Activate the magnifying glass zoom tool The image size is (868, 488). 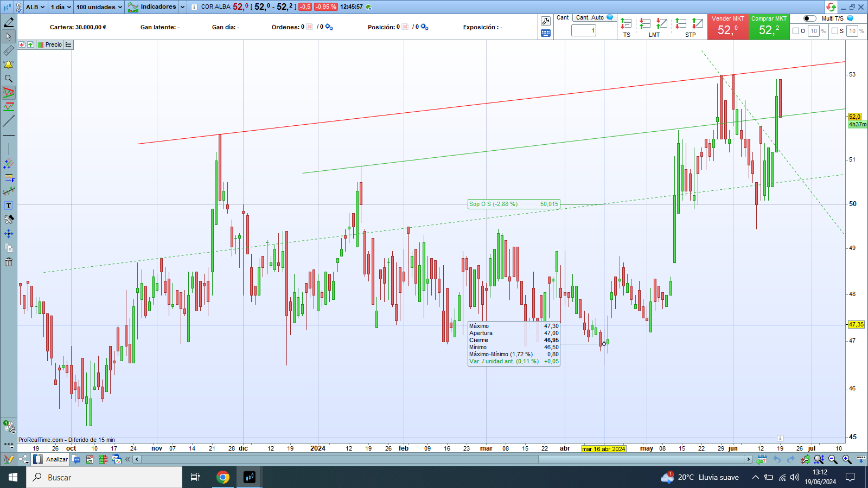pyautogui.click(x=9, y=79)
